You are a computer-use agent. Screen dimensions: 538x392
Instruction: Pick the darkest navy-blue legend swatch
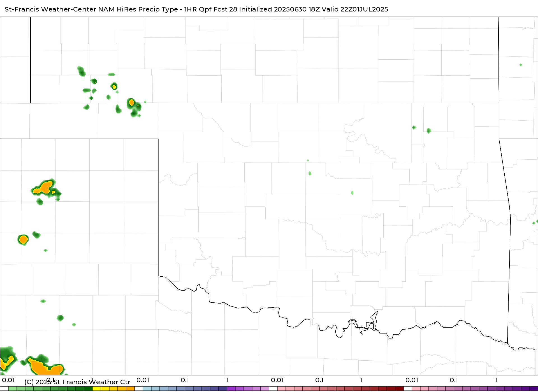[x=223, y=389]
